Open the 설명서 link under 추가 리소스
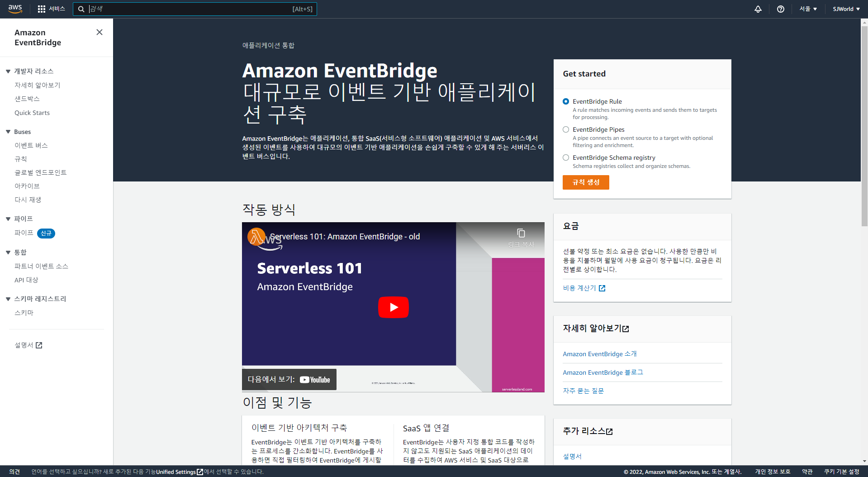This screenshot has width=868, height=477. tap(572, 457)
